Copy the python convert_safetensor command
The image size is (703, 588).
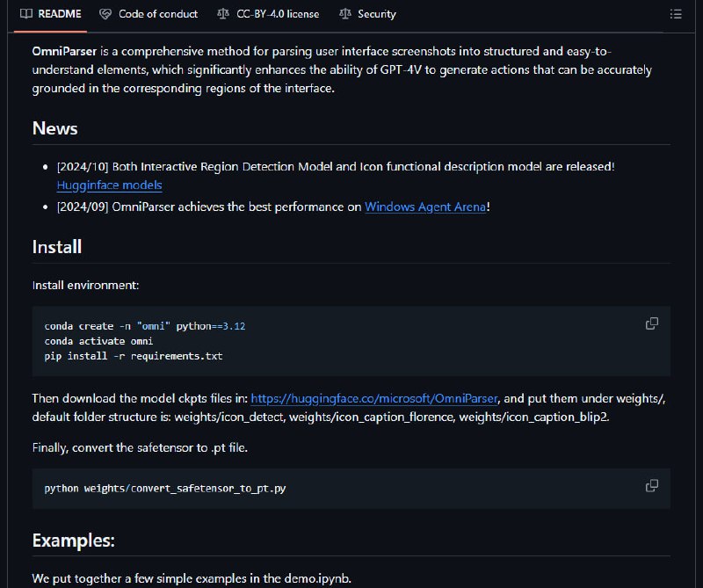651,486
